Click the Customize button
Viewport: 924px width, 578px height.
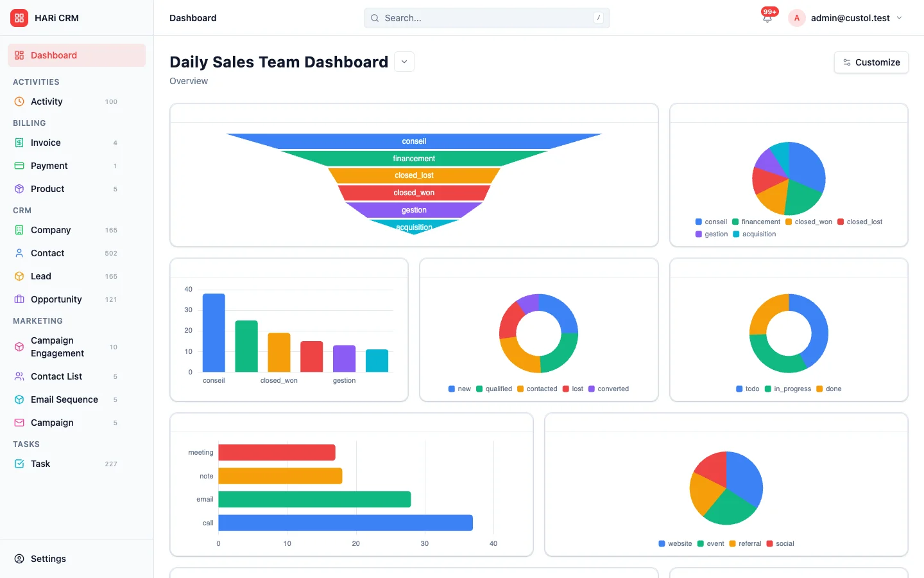point(871,62)
